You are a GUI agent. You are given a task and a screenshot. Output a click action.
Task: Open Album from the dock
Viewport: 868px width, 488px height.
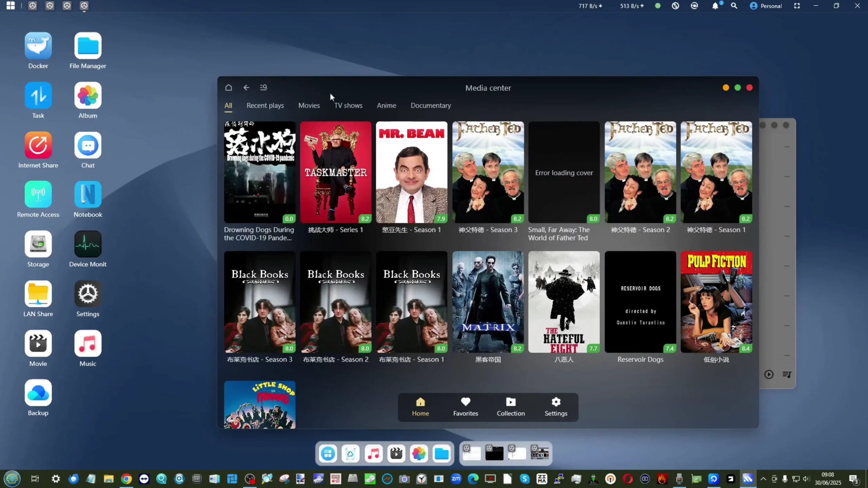tap(419, 453)
